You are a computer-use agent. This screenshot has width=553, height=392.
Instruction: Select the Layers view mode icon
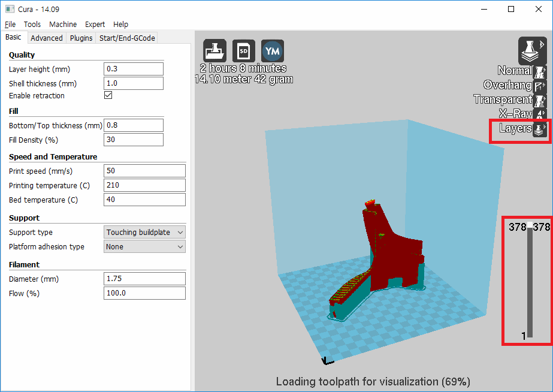tap(540, 129)
